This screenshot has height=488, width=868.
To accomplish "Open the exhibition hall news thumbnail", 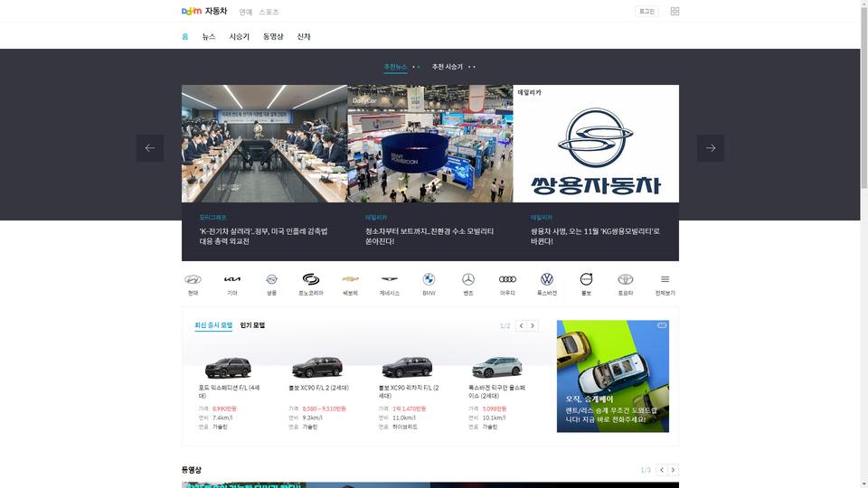I will 429,144.
